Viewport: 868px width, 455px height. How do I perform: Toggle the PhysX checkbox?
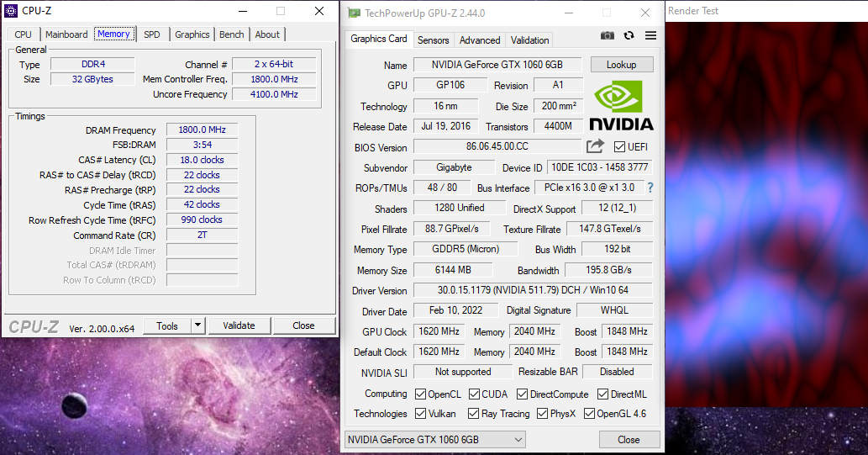(x=543, y=414)
